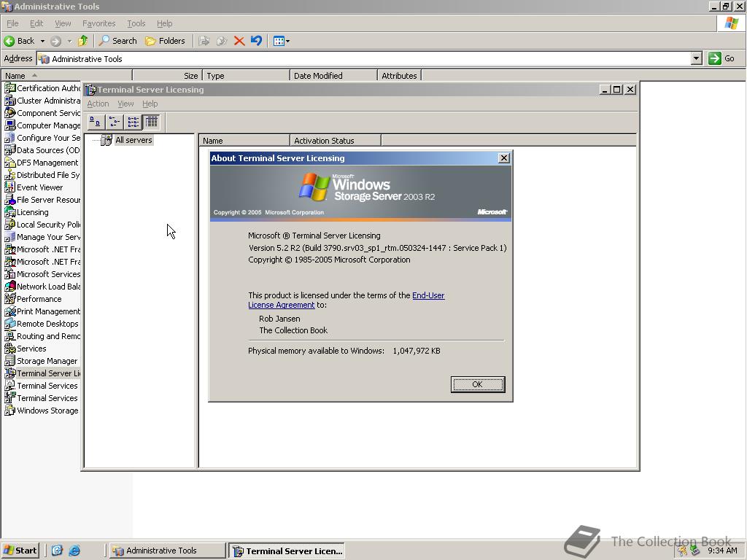Expand the Forward history dropdown arrow
The height and width of the screenshot is (560, 747).
[69, 41]
